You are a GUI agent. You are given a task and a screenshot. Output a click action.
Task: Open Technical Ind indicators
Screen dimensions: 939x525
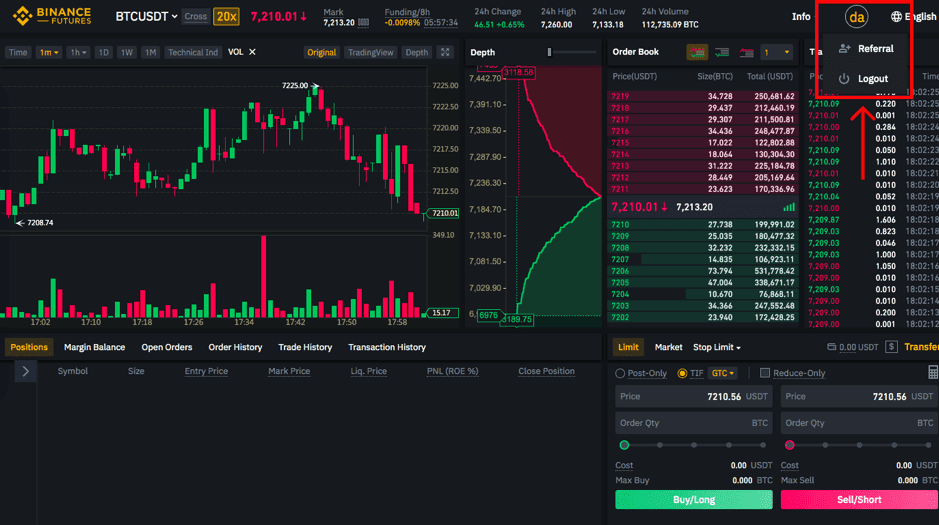(193, 52)
